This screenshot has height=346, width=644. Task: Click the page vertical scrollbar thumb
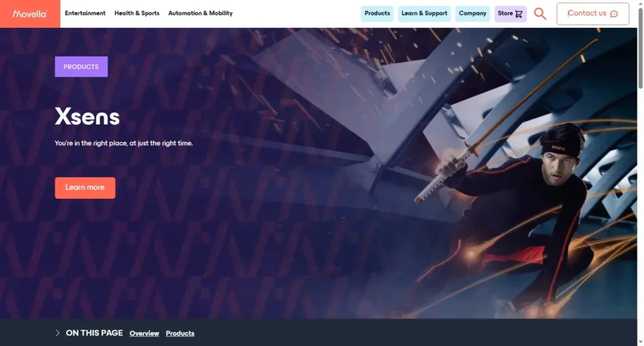[x=640, y=47]
